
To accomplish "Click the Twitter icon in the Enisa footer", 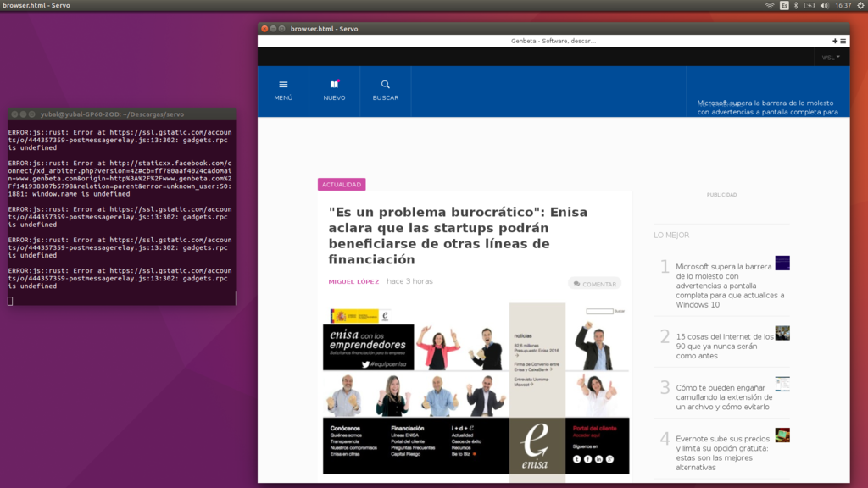I will (576, 459).
